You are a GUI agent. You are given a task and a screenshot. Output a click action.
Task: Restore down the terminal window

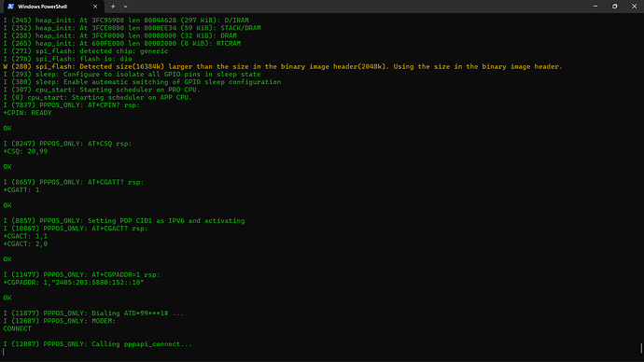pos(615,7)
